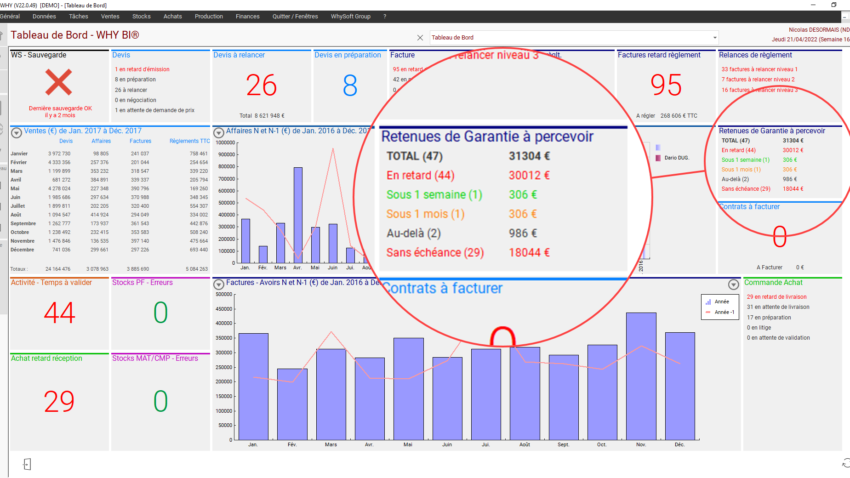The width and height of the screenshot is (850, 478).
Task: Open Stocks PF - Erreurs tile
Action: (x=160, y=313)
